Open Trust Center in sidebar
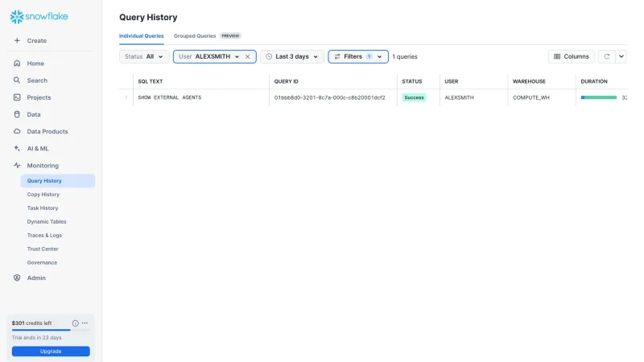 (x=43, y=249)
